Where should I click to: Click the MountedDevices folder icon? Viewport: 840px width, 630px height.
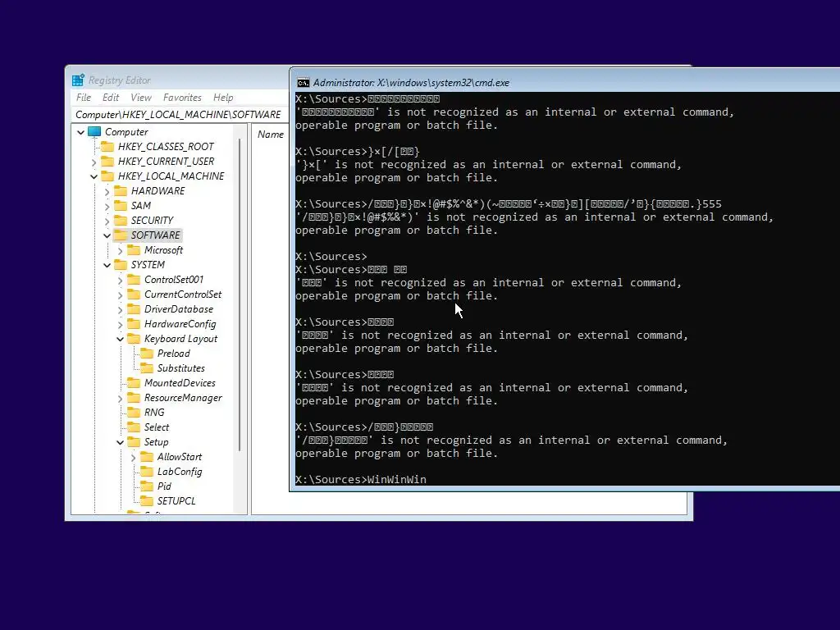click(x=134, y=383)
